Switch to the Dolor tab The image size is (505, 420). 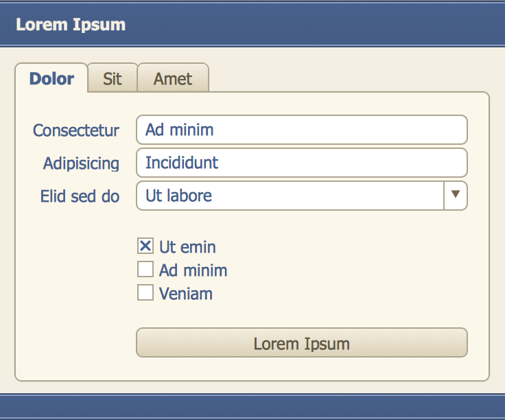51,78
